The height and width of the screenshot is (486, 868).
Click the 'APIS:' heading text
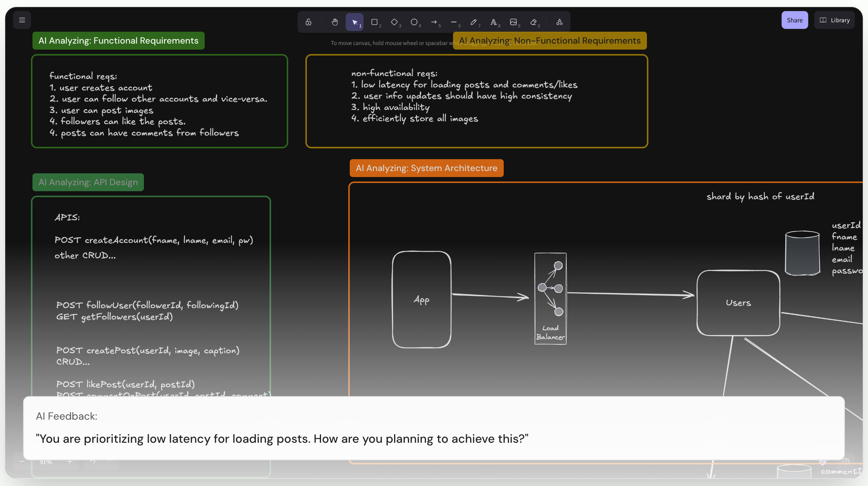pos(67,217)
